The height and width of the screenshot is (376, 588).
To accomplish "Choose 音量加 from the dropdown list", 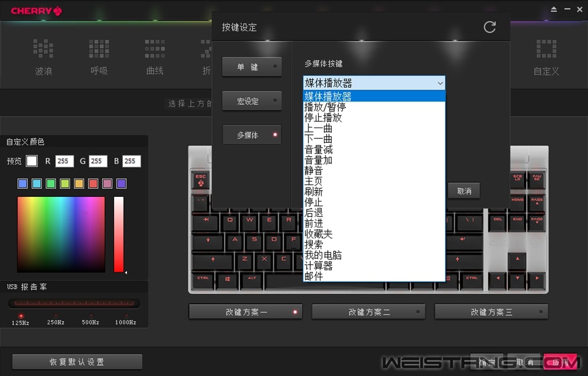I will point(374,160).
